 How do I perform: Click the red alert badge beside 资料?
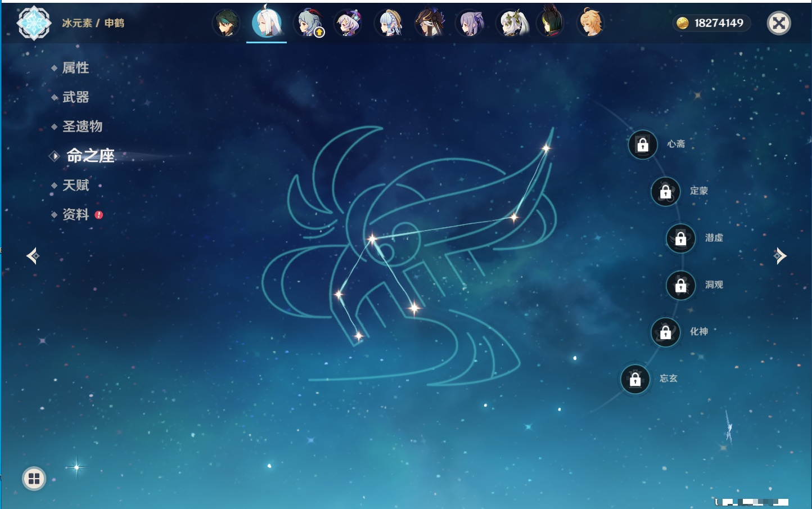pos(99,215)
